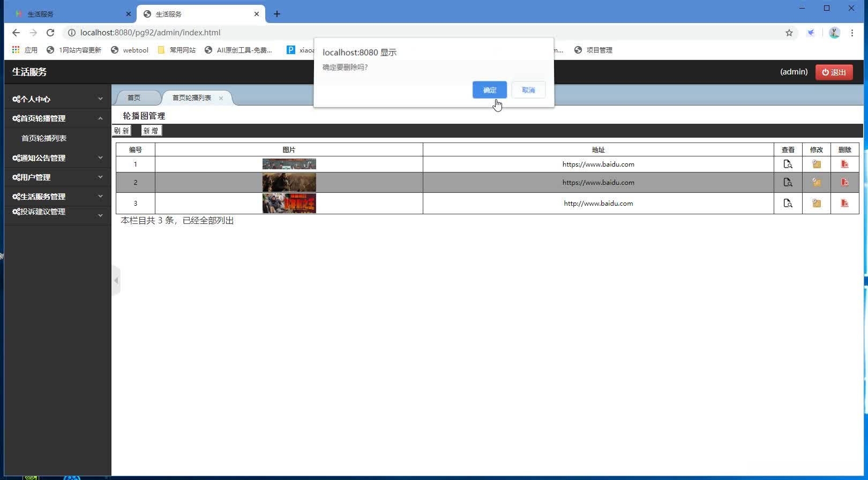Viewport: 868px width, 480px height.
Task: Edit carousel entry number 1
Action: pos(816,164)
